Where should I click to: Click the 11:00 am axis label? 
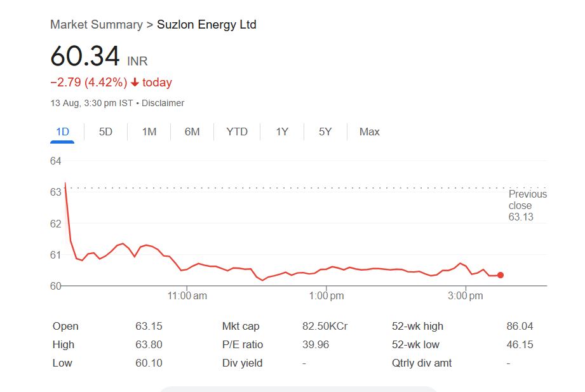[187, 295]
